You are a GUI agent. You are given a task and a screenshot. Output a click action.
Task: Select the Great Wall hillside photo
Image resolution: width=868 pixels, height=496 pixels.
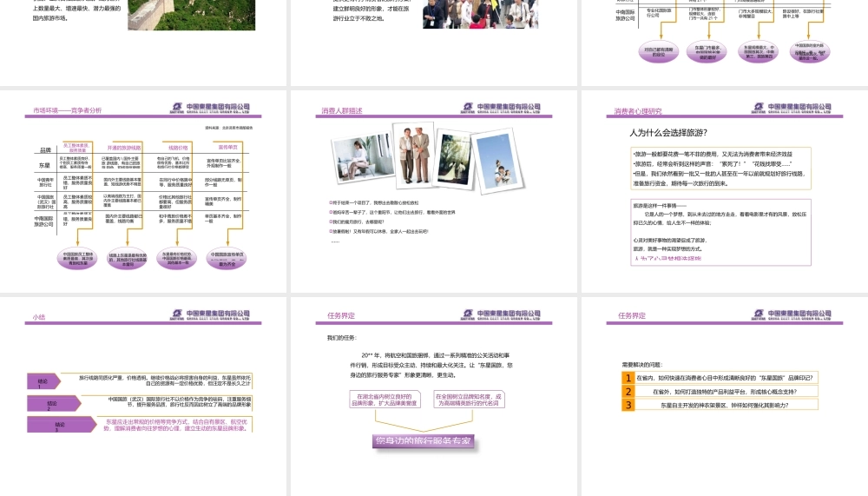pos(192,15)
